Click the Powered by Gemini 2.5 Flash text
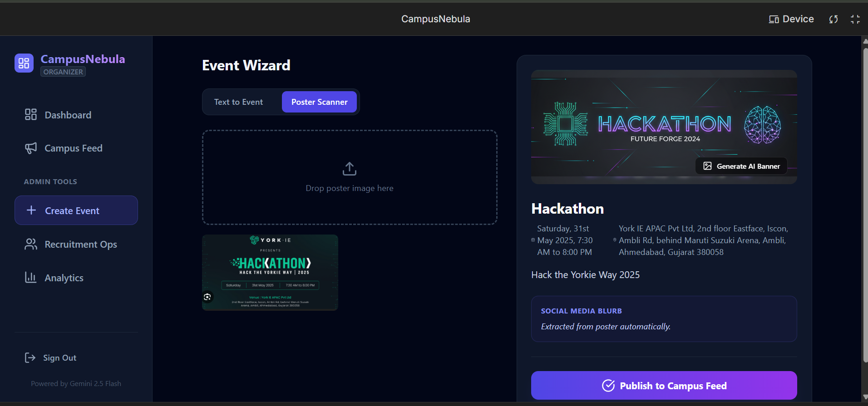Image resolution: width=868 pixels, height=406 pixels. click(x=76, y=384)
